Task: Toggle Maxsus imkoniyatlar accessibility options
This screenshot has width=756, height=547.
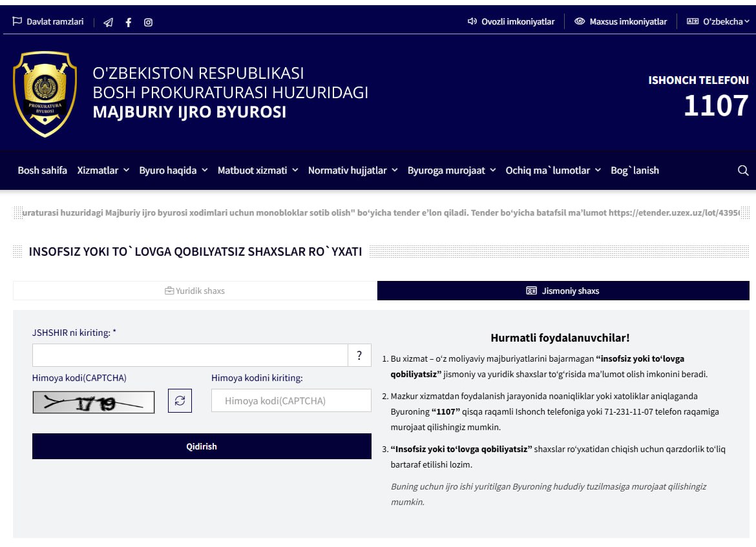Action: click(x=621, y=21)
